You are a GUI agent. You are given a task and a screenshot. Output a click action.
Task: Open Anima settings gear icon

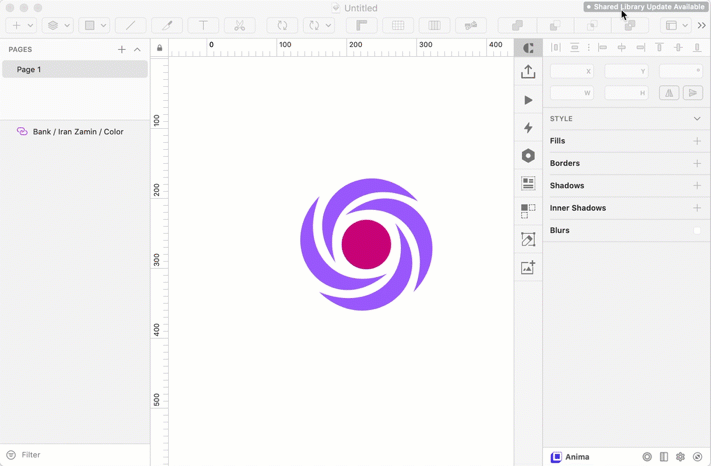click(x=680, y=457)
